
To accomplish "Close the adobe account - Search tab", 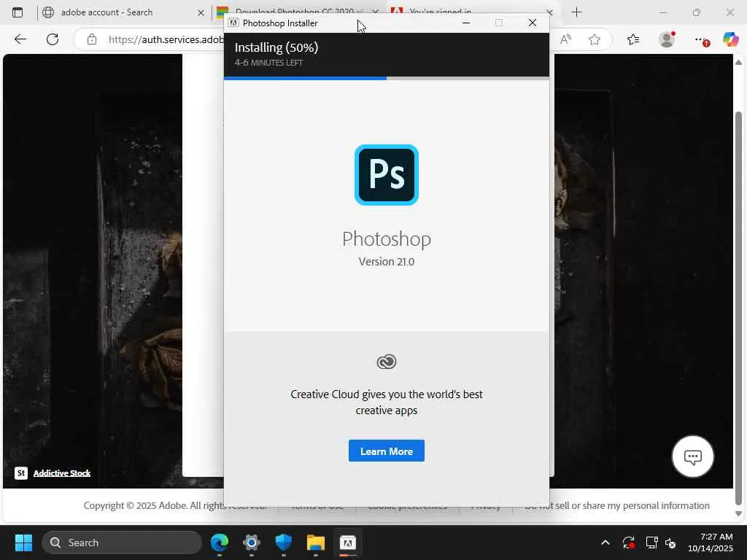I will pyautogui.click(x=201, y=13).
